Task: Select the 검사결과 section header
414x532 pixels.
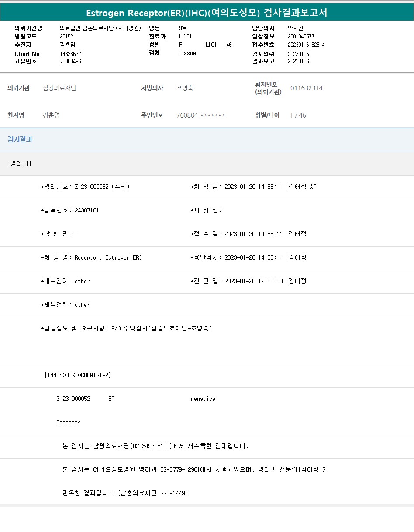Action: [20, 139]
